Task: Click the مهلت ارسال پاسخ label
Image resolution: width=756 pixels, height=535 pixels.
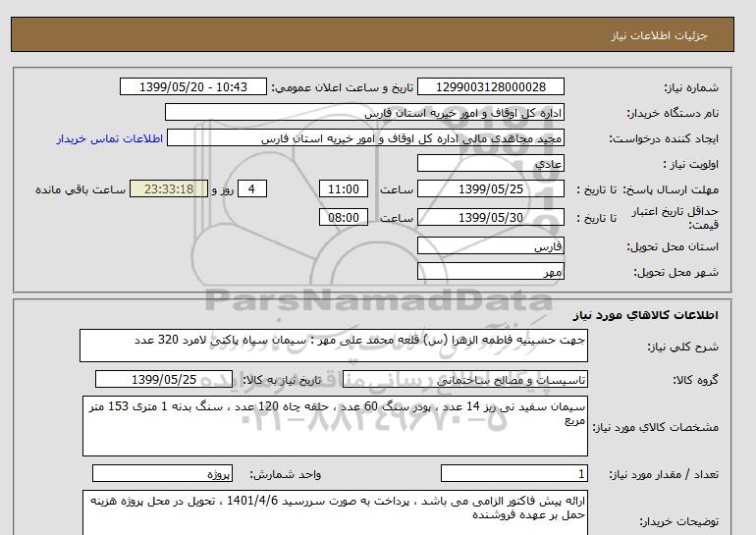Action: 671,189
